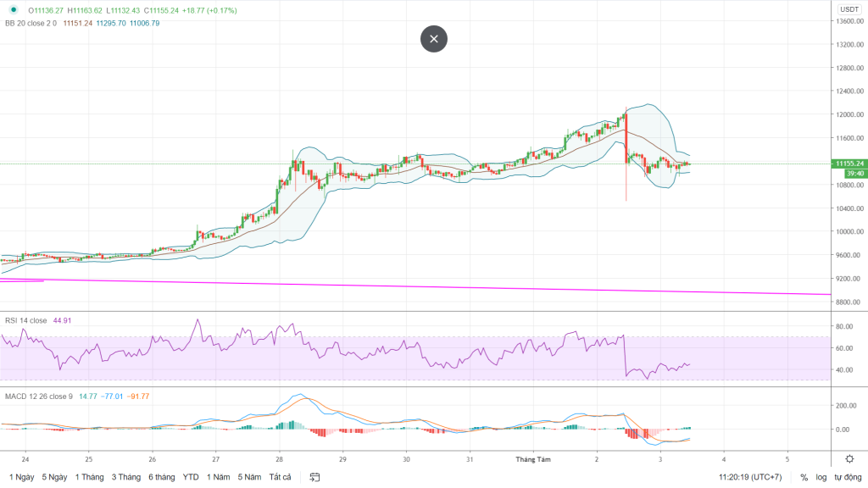Close the overlay with the X button

click(x=434, y=39)
